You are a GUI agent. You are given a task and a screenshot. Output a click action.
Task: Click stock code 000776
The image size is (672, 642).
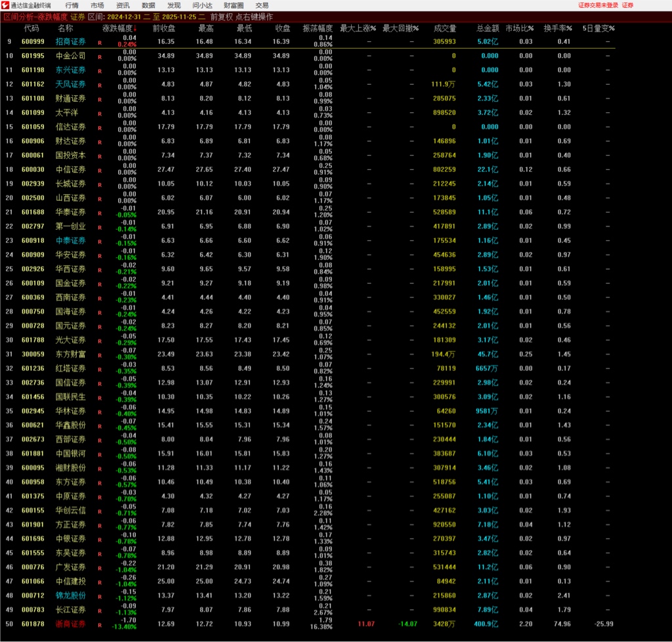click(33, 567)
